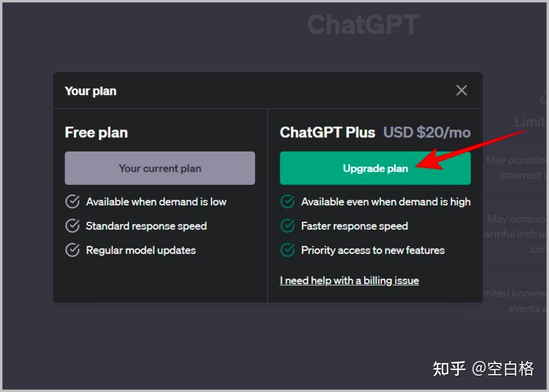The height and width of the screenshot is (392, 549).
Task: Click checkmark icon beside Available when demand is low
Action: coord(73,202)
